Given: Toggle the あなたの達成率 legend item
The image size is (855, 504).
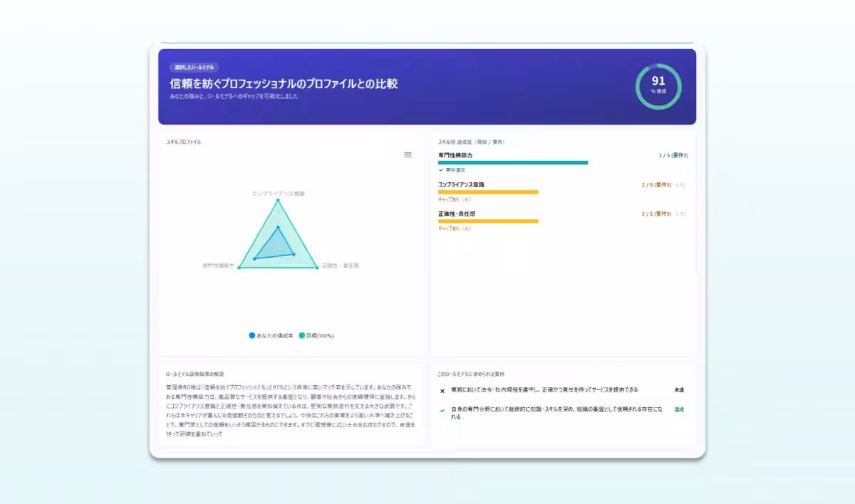Looking at the screenshot, I should click(x=271, y=335).
